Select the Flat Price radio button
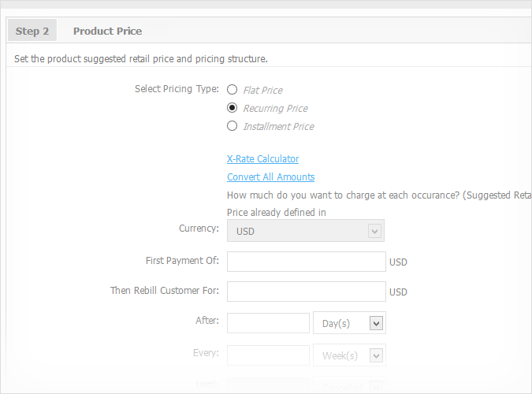The width and height of the screenshot is (532, 394). (x=232, y=90)
